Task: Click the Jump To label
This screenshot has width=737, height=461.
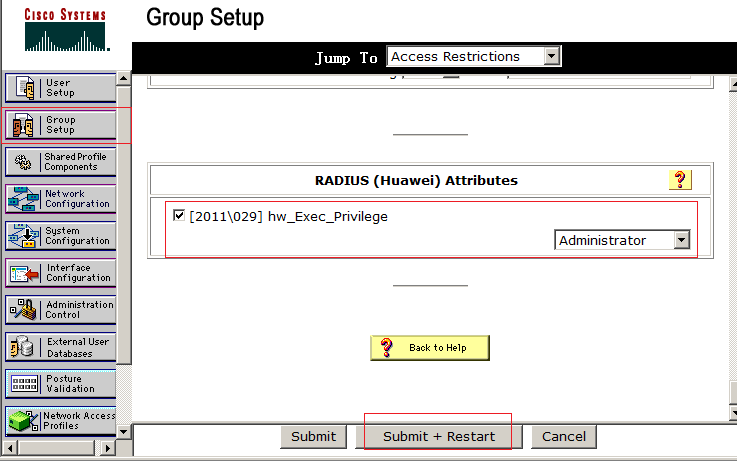Action: tap(346, 58)
